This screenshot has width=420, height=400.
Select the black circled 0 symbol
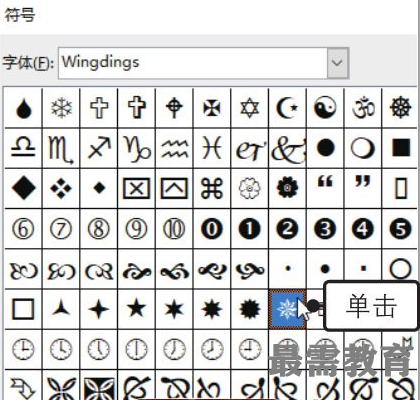212,229
